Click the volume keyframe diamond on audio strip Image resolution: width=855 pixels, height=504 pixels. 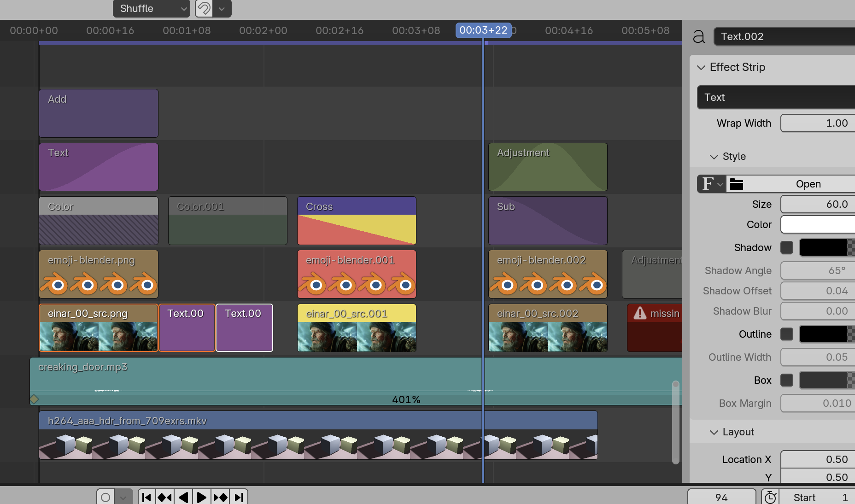tap(34, 399)
